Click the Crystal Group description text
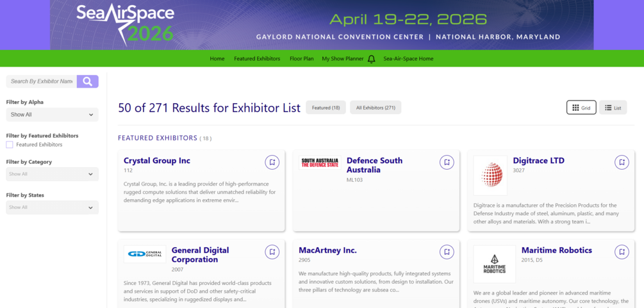Screen dimensions: 644x308 click(199, 192)
